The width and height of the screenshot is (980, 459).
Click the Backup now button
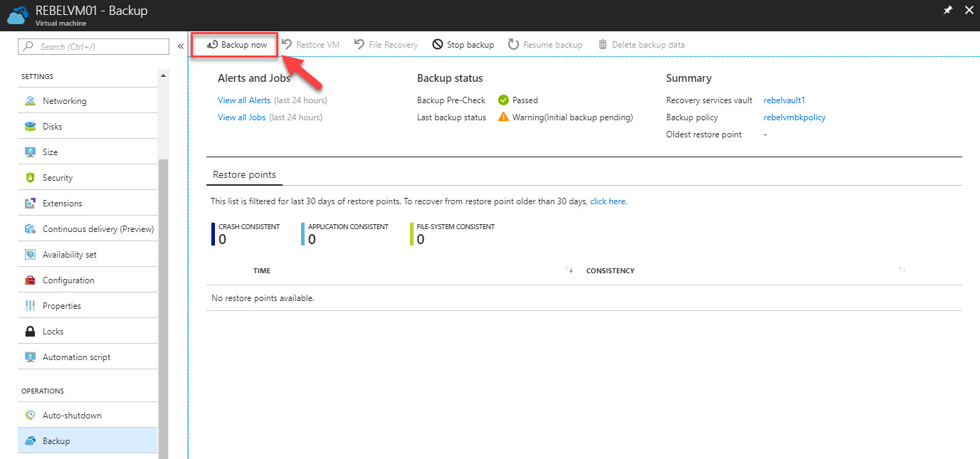234,43
